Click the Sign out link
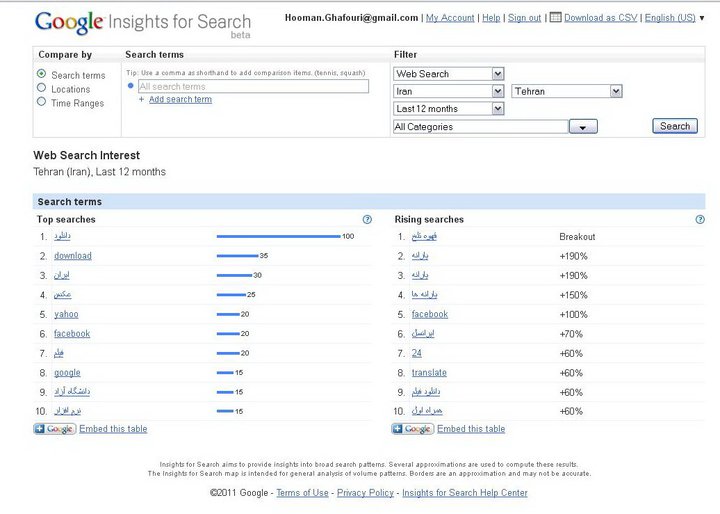Image resolution: width=720 pixels, height=514 pixels. point(524,18)
